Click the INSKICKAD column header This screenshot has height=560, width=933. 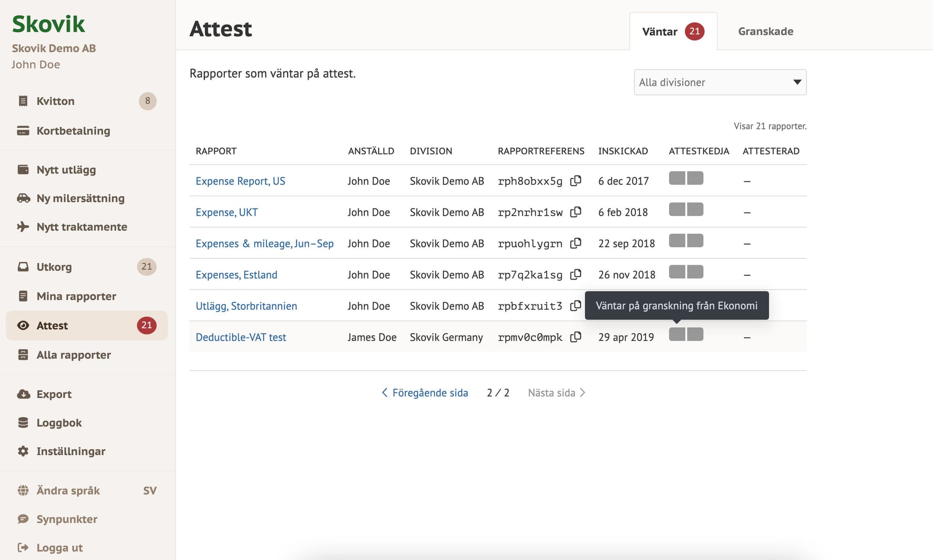pyautogui.click(x=623, y=151)
